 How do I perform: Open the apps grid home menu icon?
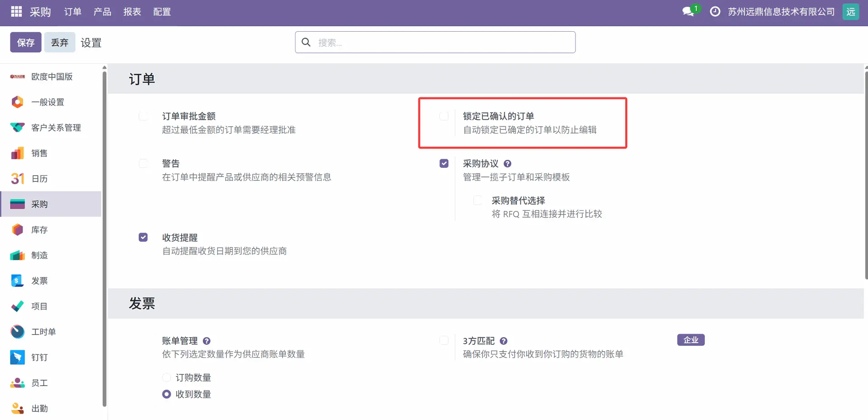(x=16, y=12)
